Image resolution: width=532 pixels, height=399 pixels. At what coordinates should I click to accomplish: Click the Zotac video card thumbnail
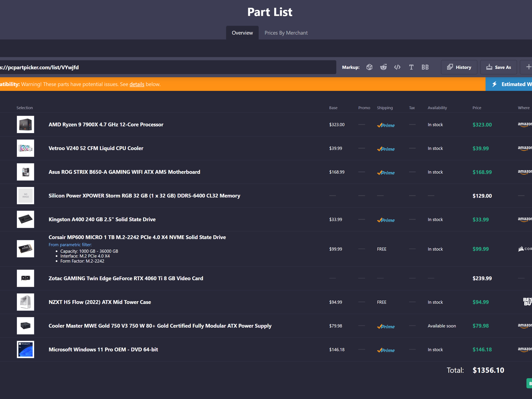(25, 278)
